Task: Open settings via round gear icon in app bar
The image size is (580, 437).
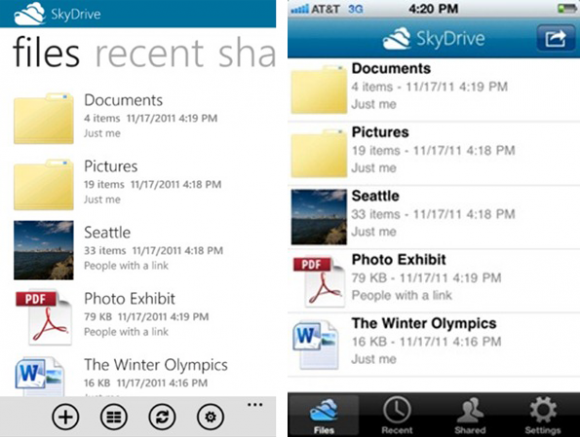Action: pyautogui.click(x=210, y=417)
